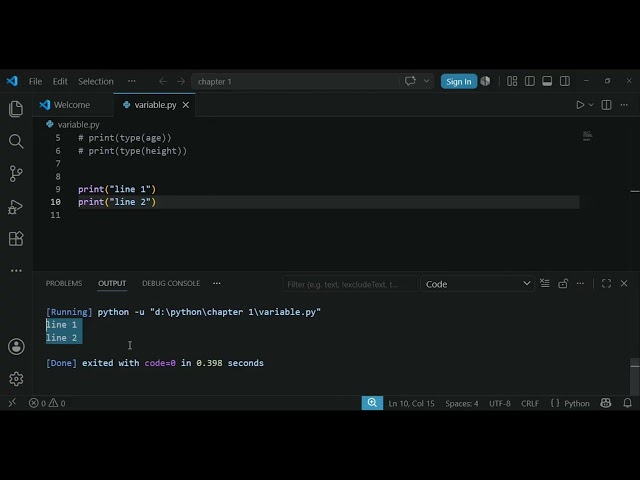Open editor more actions ellipsis
This screenshot has height=480, width=640.
click(624, 105)
